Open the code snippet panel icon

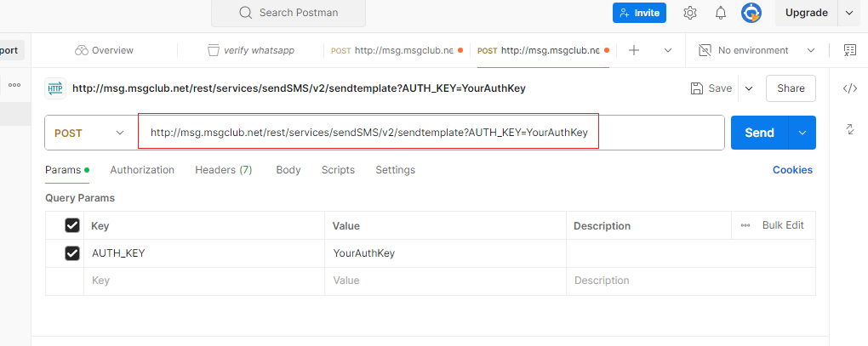point(850,88)
